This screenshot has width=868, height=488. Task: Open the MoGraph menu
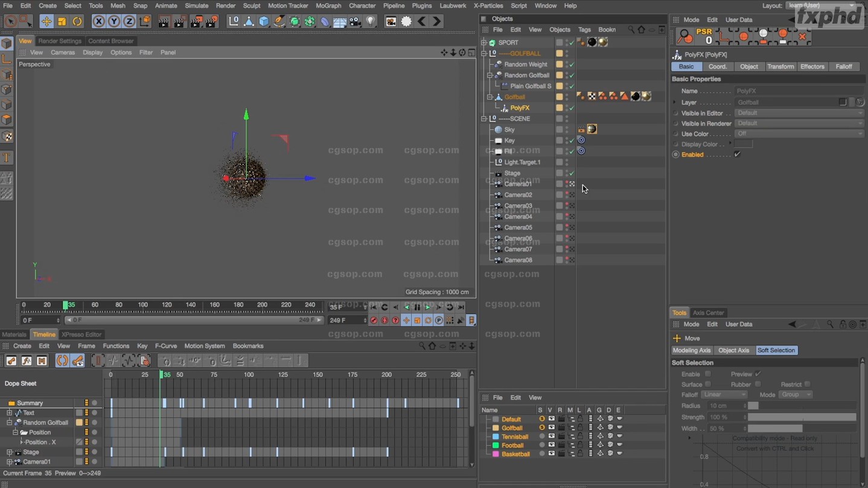coord(328,5)
